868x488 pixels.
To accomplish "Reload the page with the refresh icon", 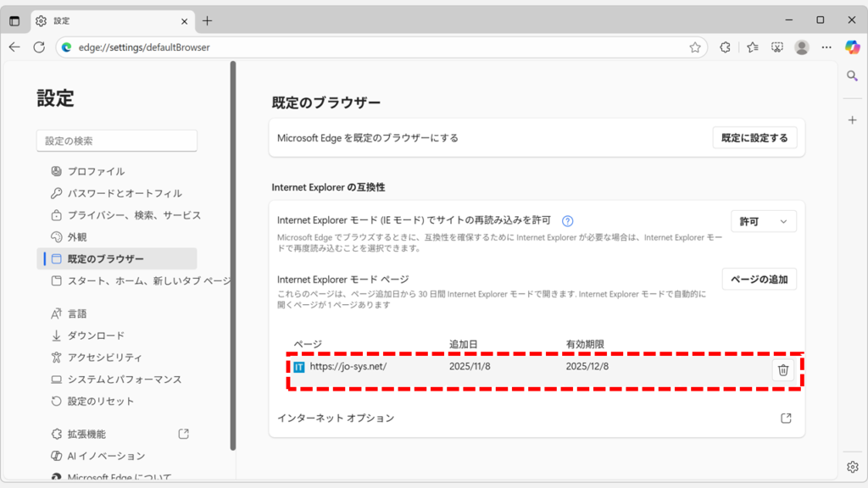I will point(38,47).
